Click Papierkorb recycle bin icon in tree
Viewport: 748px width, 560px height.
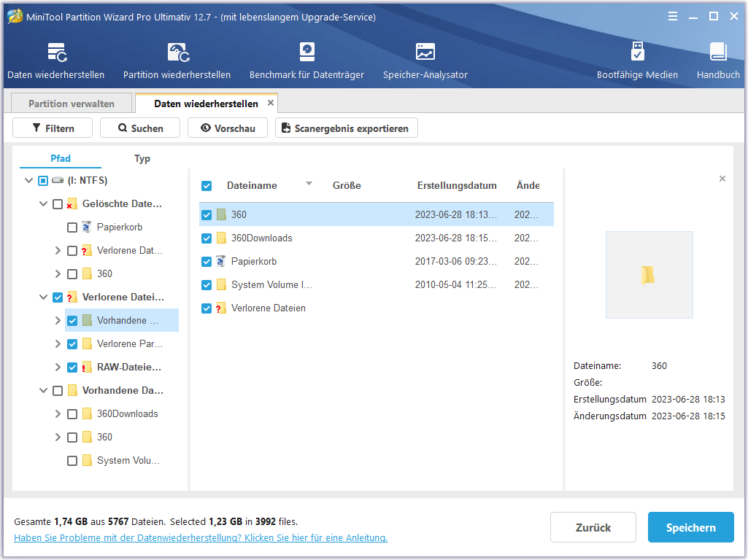pos(86,227)
